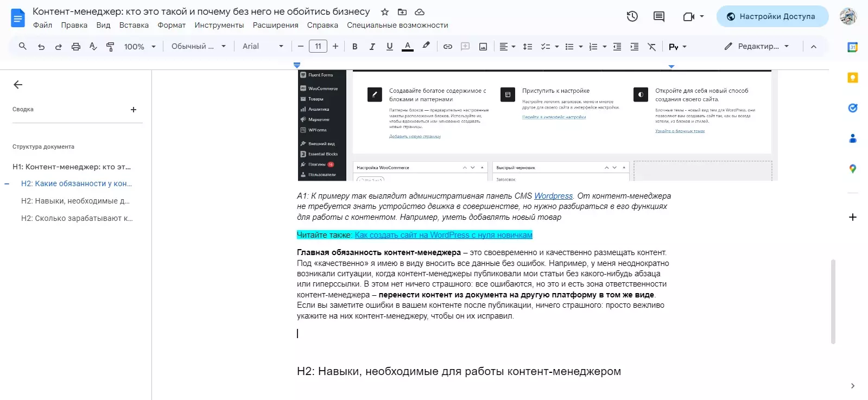Open line and paragraph spacing

(528, 47)
